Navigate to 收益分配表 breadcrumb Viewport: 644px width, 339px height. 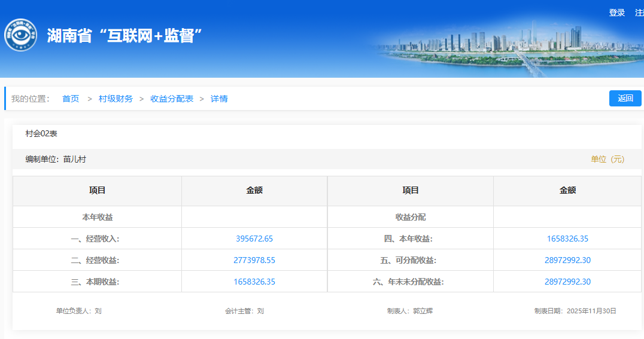point(172,99)
